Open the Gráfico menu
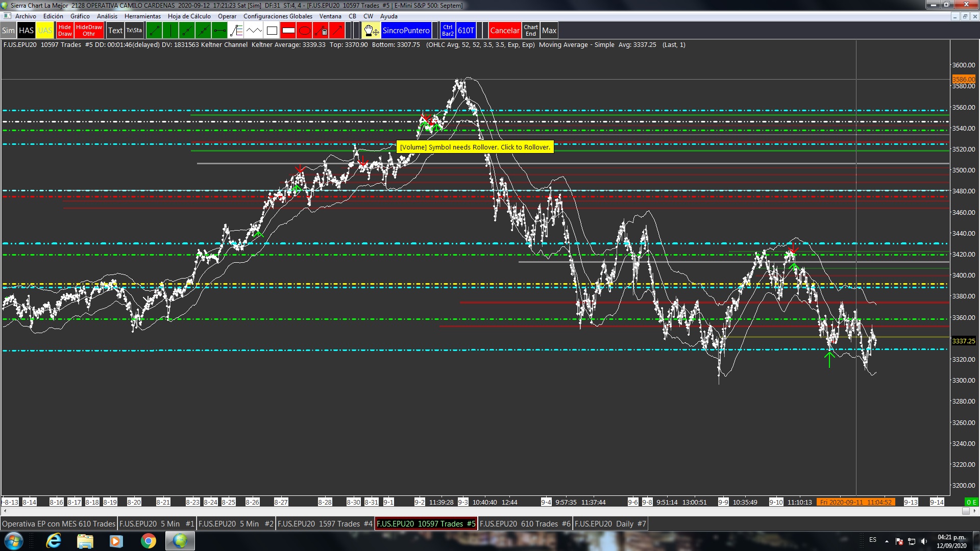This screenshot has height=551, width=980. point(80,16)
